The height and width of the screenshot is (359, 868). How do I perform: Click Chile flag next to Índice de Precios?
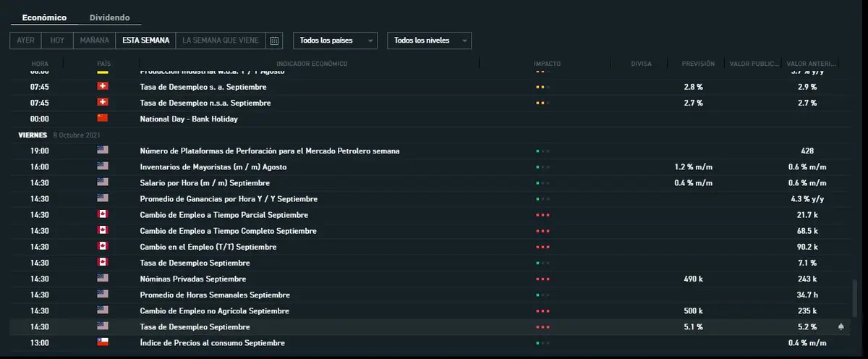tap(103, 342)
